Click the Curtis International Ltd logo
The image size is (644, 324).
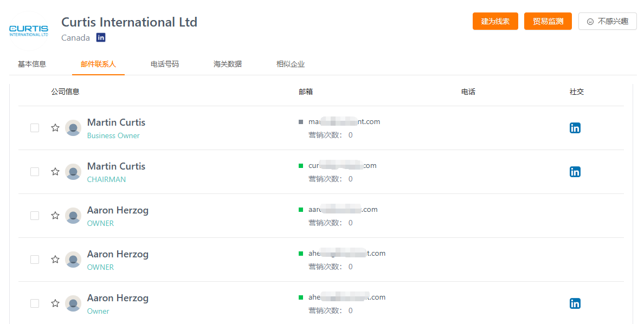pos(29,31)
